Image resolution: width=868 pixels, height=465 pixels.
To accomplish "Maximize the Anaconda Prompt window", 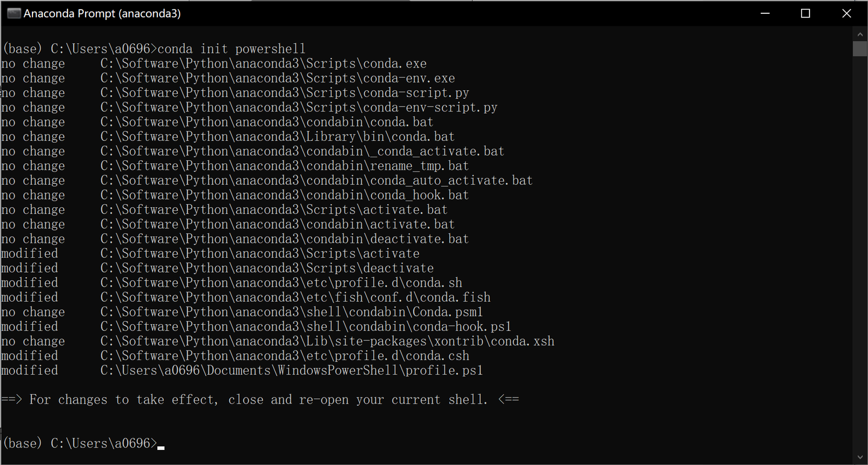I will point(805,13).
